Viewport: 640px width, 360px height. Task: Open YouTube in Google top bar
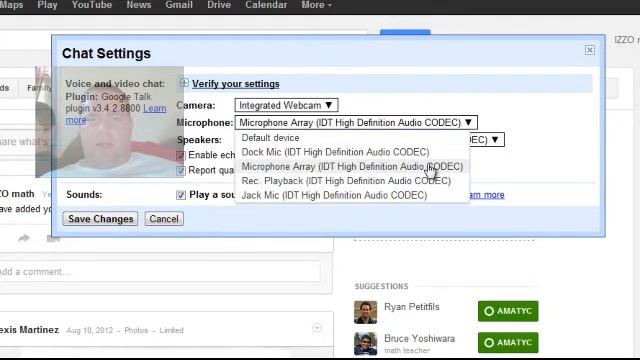[92, 5]
